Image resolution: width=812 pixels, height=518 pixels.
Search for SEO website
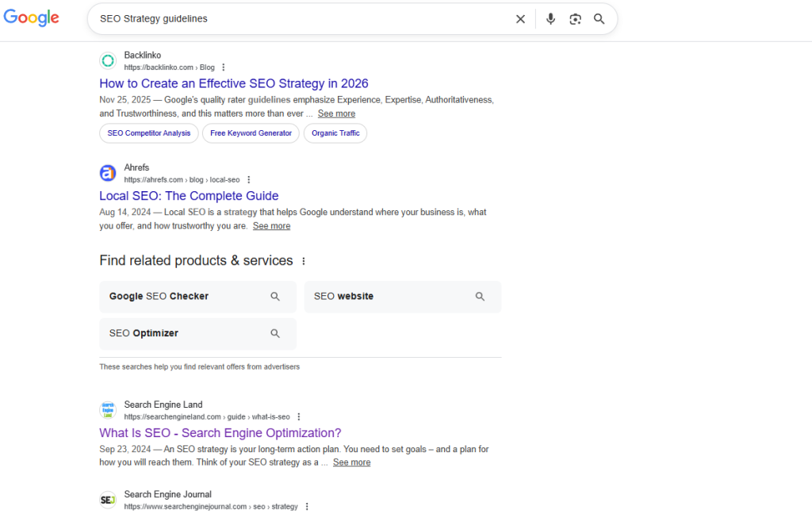click(x=403, y=297)
